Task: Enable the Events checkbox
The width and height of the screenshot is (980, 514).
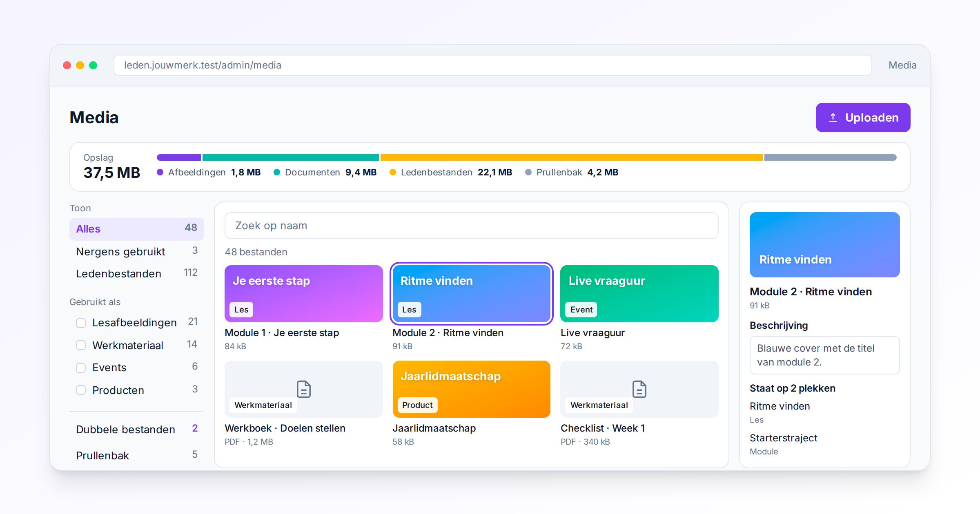Action: 81,368
